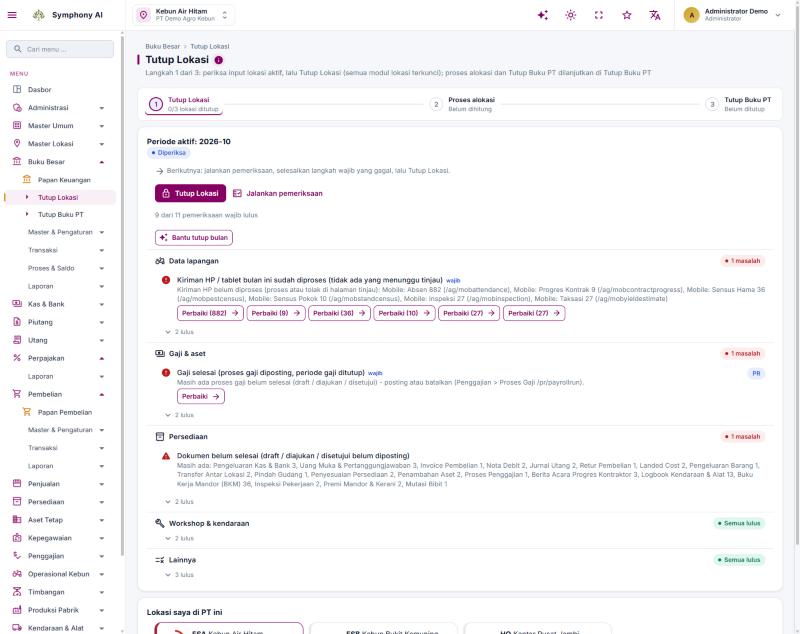Click Perbaiki (36) button
Viewport: 800px width, 634px height.
click(339, 313)
